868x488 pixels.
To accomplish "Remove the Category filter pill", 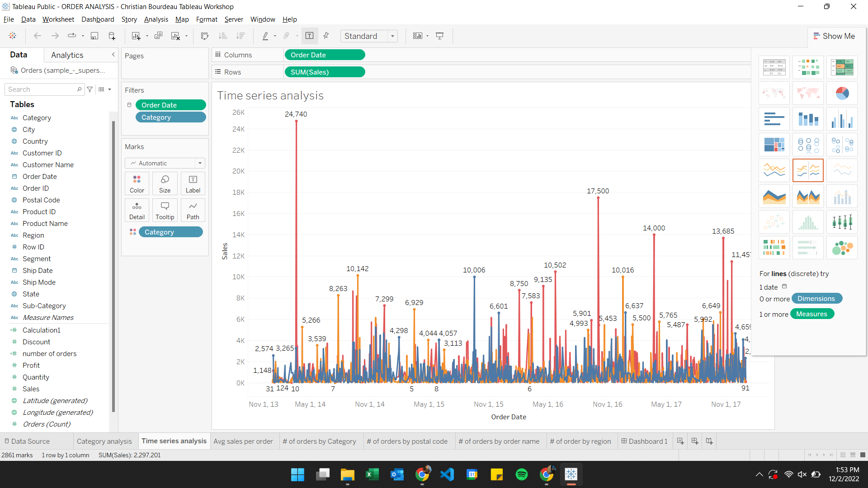I will coord(170,117).
